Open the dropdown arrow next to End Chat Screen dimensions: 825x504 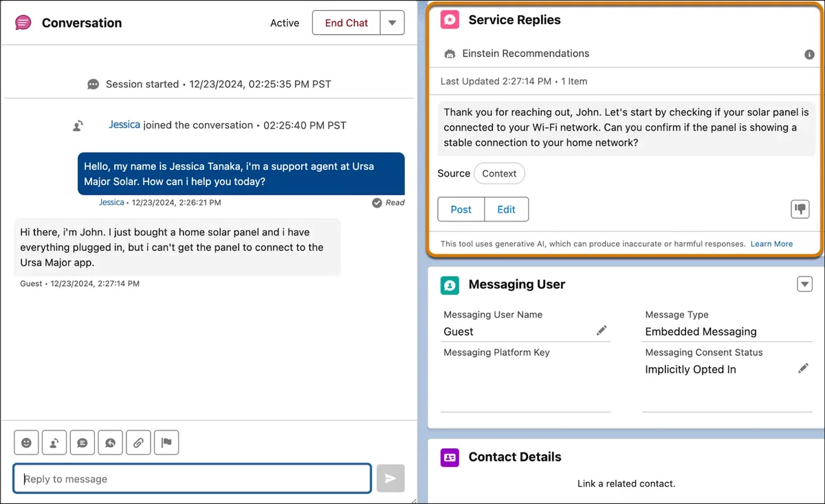pyautogui.click(x=392, y=23)
